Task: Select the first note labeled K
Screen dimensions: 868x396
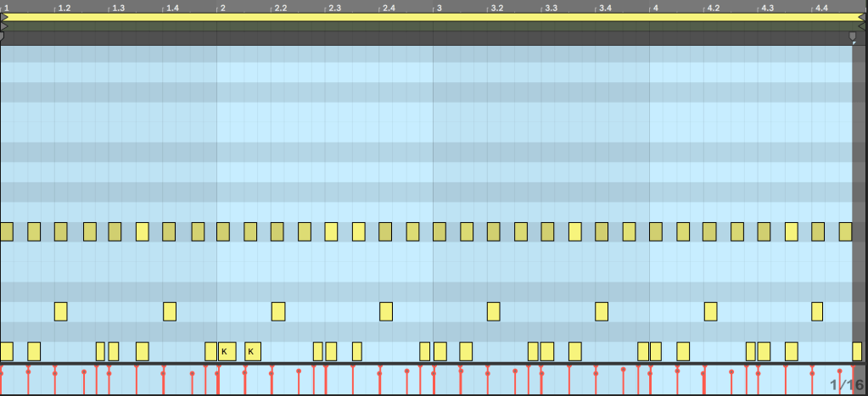Action: [x=227, y=351]
